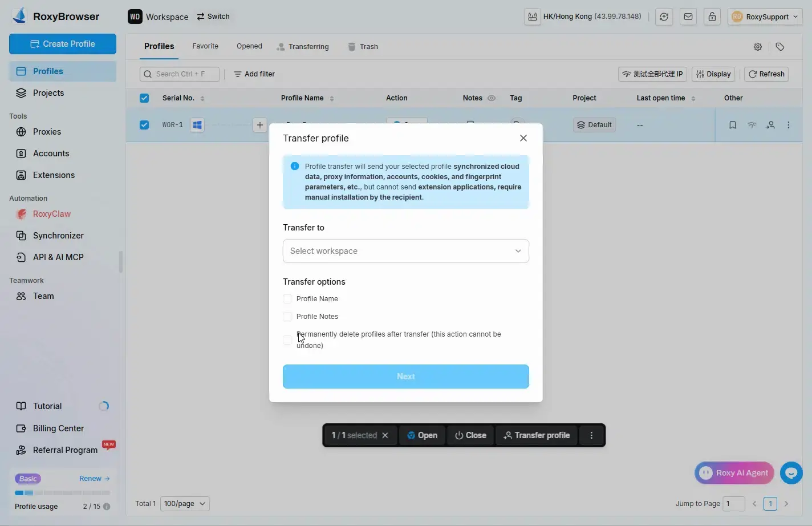
Task: Check the Profile Notes transfer option
Action: [x=287, y=317]
